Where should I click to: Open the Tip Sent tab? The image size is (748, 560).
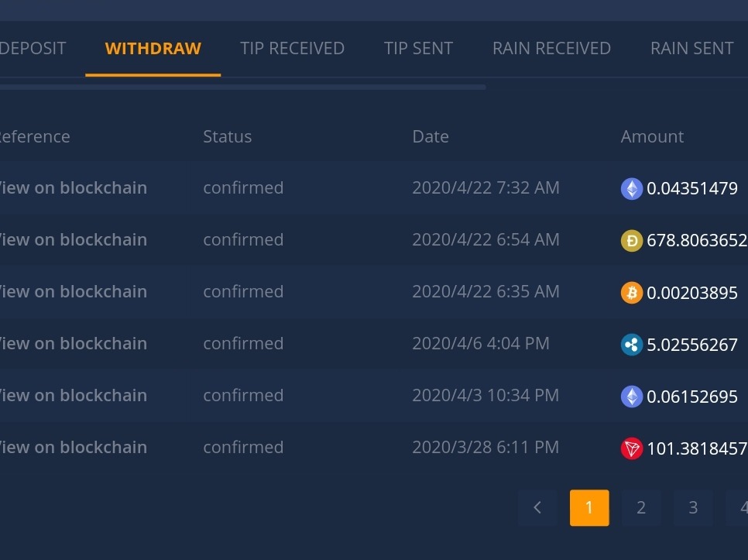[x=418, y=48]
